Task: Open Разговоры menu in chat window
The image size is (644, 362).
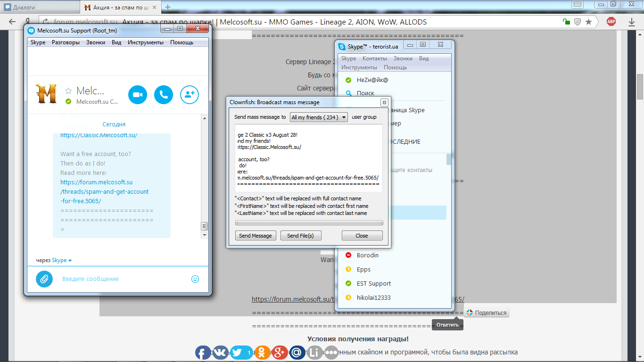Action: point(66,42)
